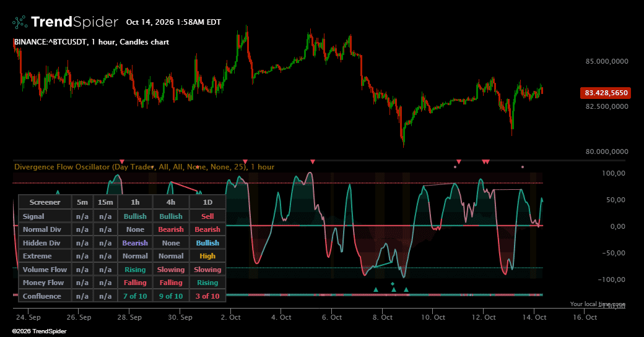Select the 'Oct 14, 2026 1:58AM EDT' timestamp
The image size is (644, 337).
(173, 22)
